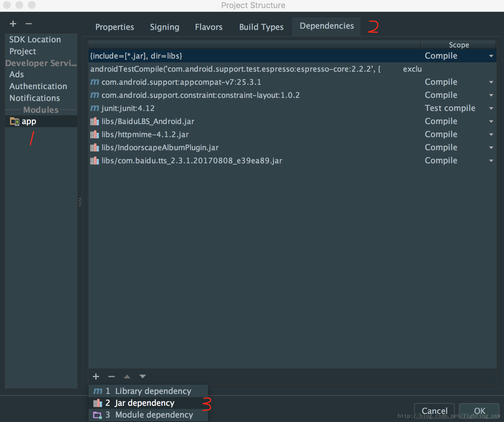Click the Maven icon beside appcompat-v7 dependency
This screenshot has height=422, width=504.
point(95,82)
